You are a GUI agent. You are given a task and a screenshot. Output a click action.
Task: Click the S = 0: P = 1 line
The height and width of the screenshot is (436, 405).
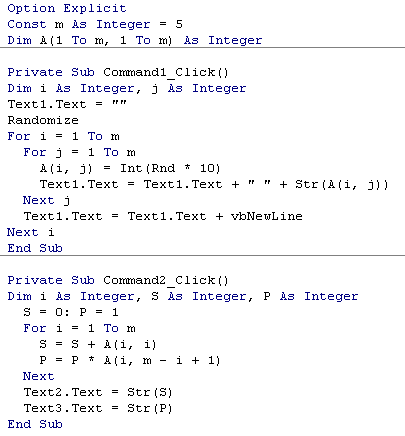click(71, 312)
